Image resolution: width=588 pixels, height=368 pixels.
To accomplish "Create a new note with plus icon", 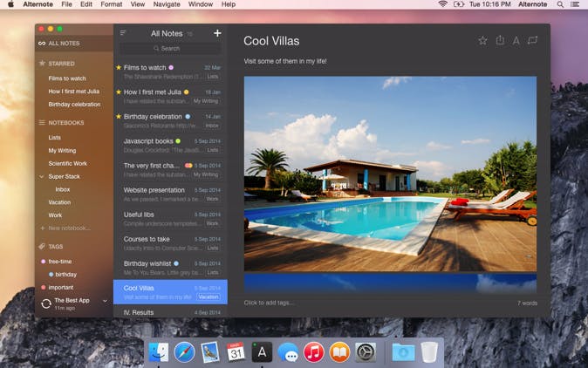I will 217,33.
